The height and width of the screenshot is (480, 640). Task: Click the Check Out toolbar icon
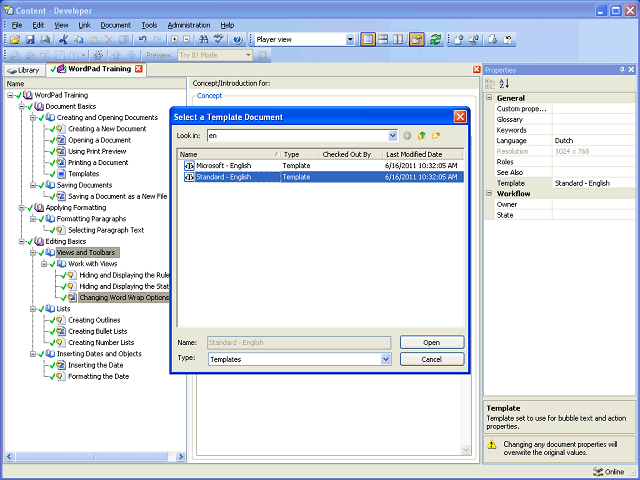tap(493, 40)
